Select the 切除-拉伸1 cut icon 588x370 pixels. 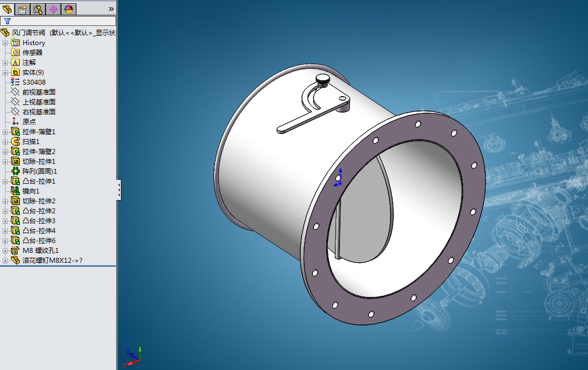(x=15, y=161)
